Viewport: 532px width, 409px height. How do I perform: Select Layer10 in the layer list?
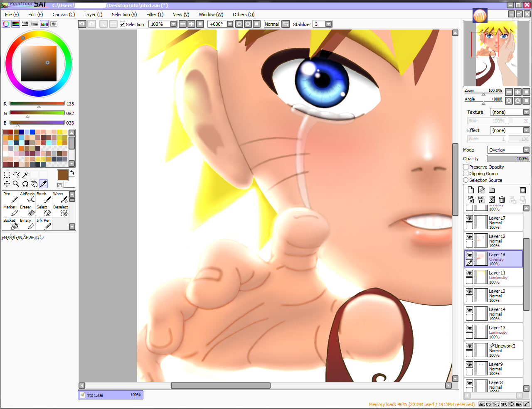click(x=493, y=296)
